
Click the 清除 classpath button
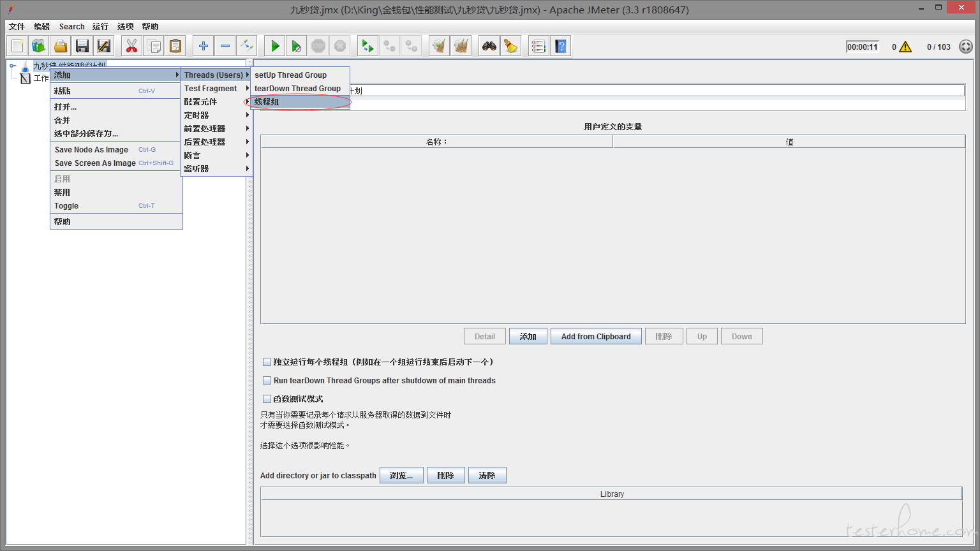[x=487, y=475]
